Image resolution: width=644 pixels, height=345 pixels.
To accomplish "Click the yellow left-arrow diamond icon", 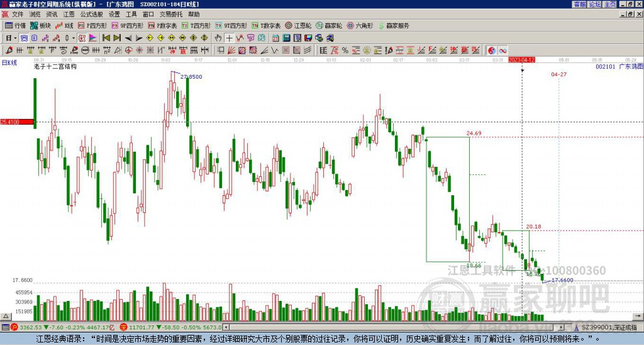I will coord(150,38).
